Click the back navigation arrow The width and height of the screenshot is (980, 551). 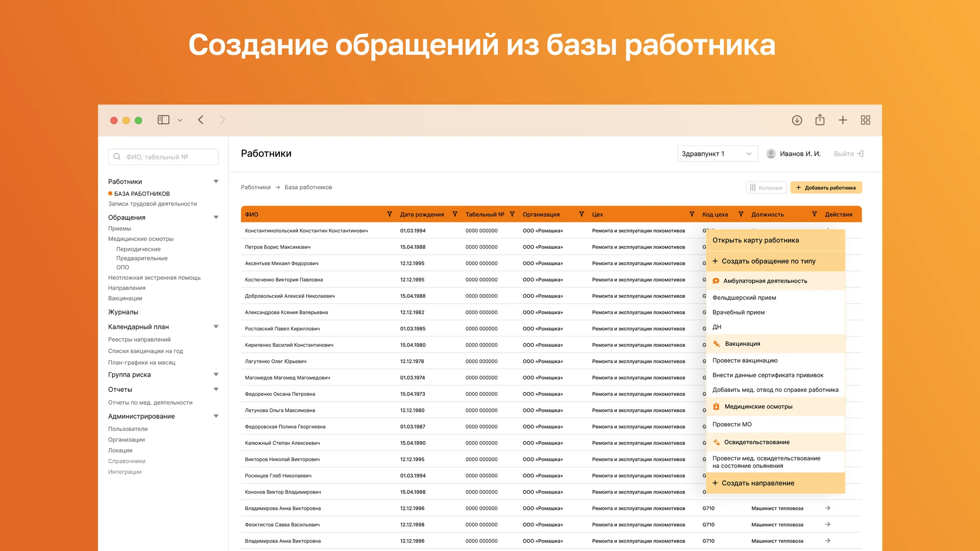[x=200, y=120]
